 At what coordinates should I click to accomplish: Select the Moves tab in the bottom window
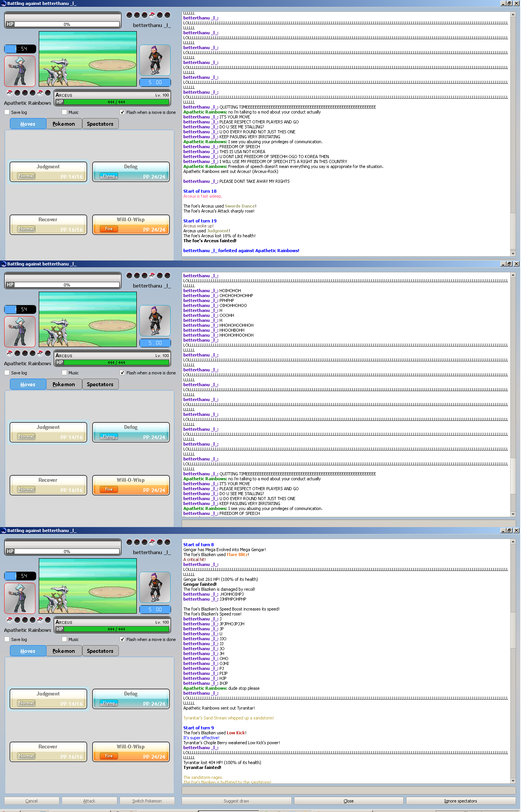pos(28,651)
